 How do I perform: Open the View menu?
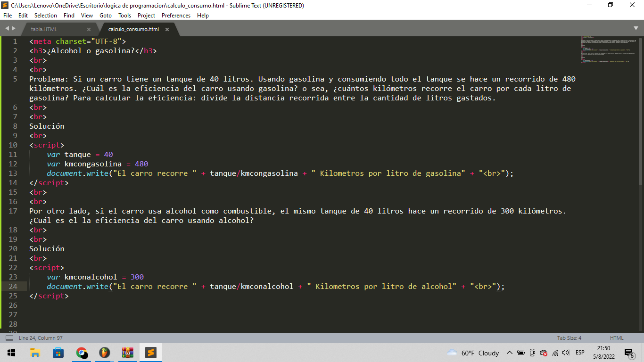(87, 16)
